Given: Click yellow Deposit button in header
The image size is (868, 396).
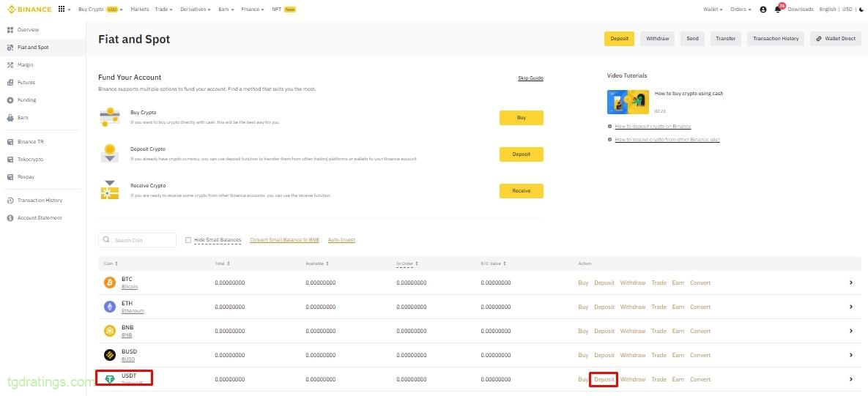Looking at the screenshot, I should pos(619,39).
